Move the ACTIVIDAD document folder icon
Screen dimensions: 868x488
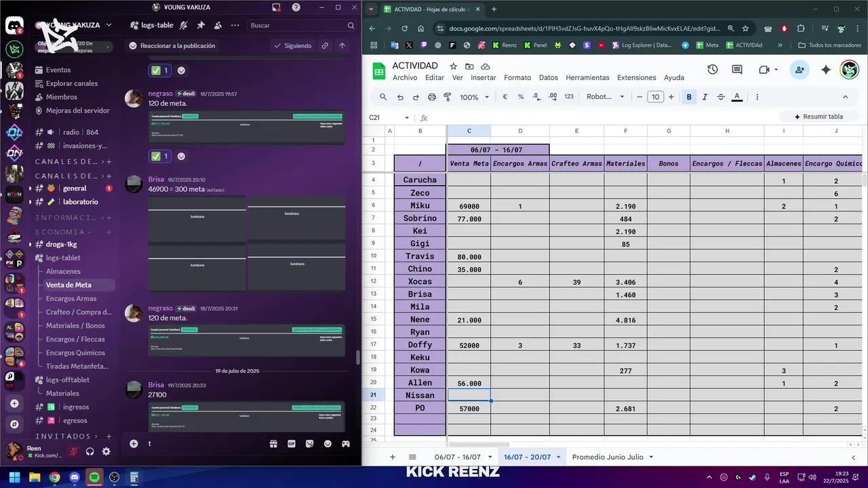pos(469,66)
